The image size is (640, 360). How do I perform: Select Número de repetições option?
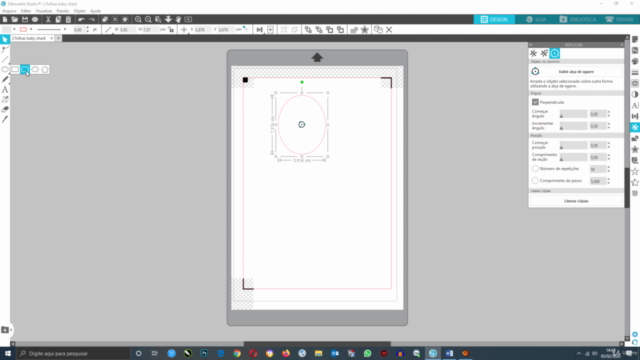(535, 169)
